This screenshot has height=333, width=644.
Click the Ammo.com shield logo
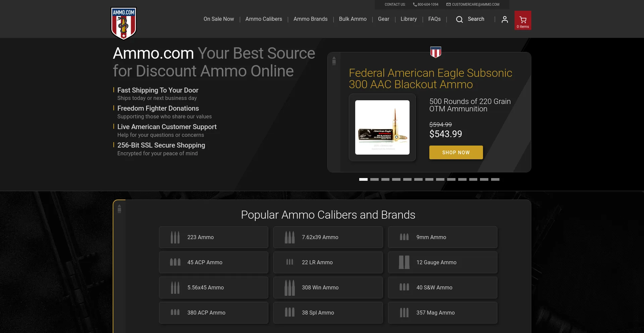click(123, 23)
